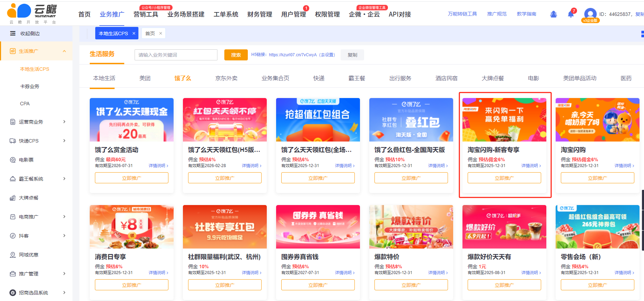The width and height of the screenshot is (644, 301).
Task: Select 卡券业务 in the sidebar
Action: [x=30, y=86]
